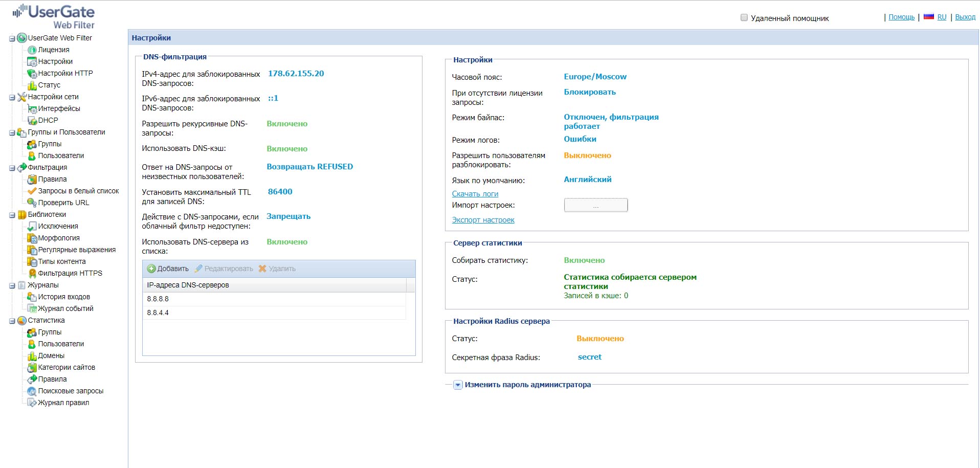980x468 pixels.
Task: Toggle the Radius server Статус Выключено value
Action: coord(600,339)
